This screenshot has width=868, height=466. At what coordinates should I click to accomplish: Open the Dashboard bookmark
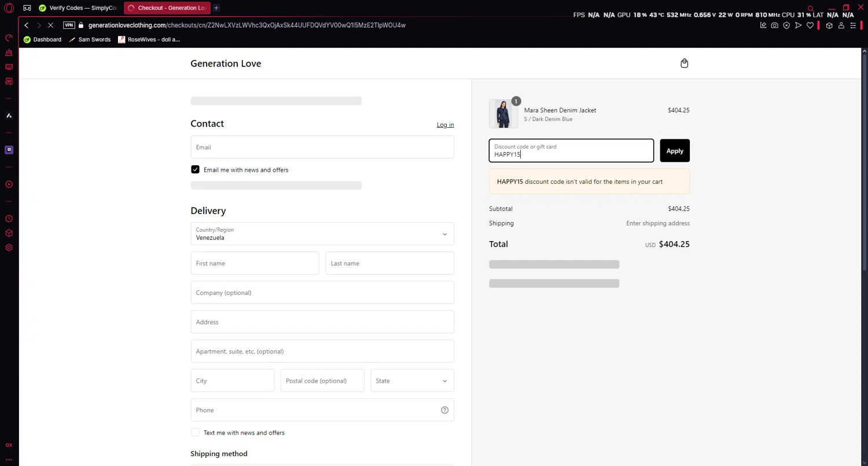(42, 39)
